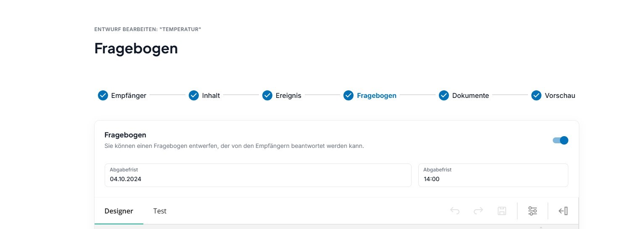Click the checkmark icon beside Vorschau
Viewport: 644px width, 229px height.
[536, 95]
